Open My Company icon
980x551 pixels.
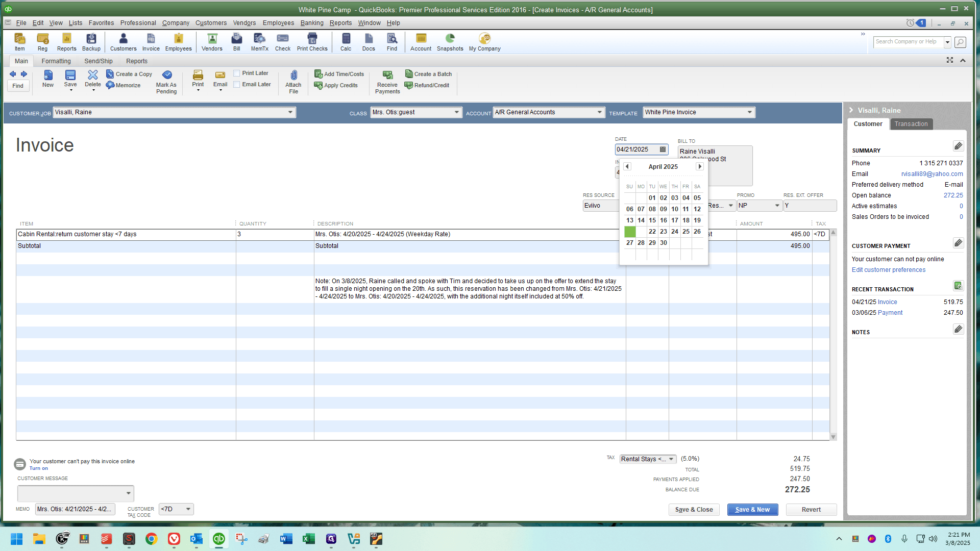coord(484,42)
